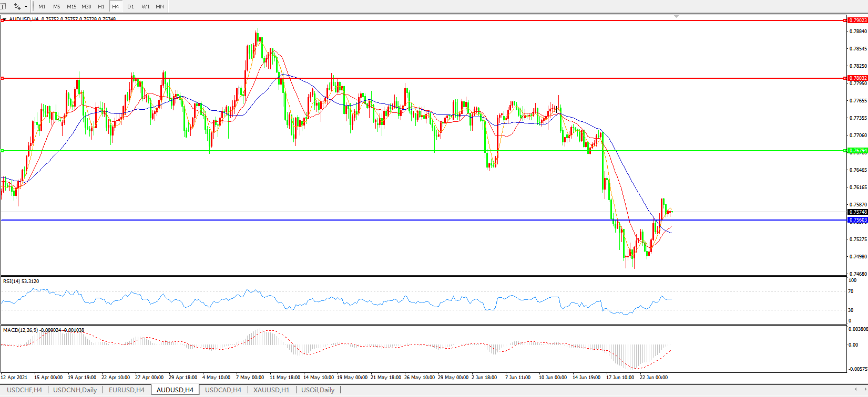
Task: Switch timeframe to M15
Action: (x=72, y=7)
